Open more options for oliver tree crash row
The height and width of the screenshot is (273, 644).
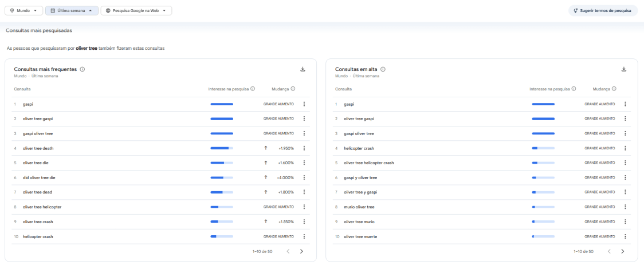click(x=304, y=221)
